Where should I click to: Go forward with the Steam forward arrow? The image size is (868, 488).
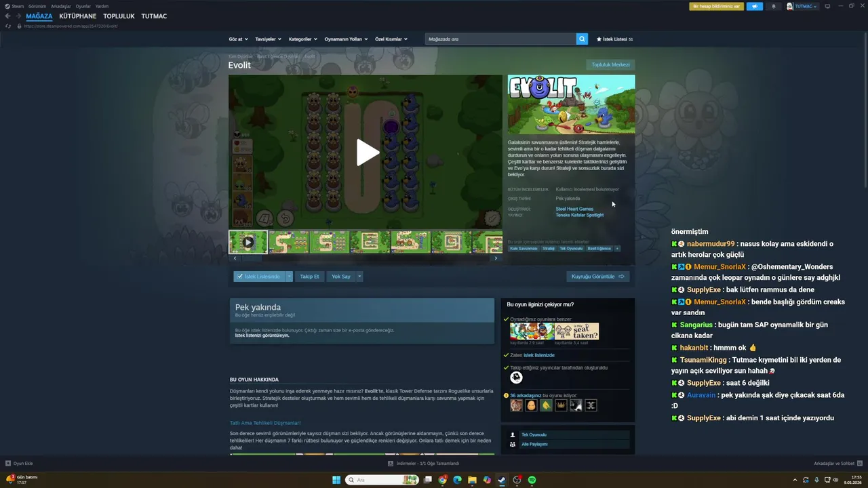pyautogui.click(x=18, y=16)
